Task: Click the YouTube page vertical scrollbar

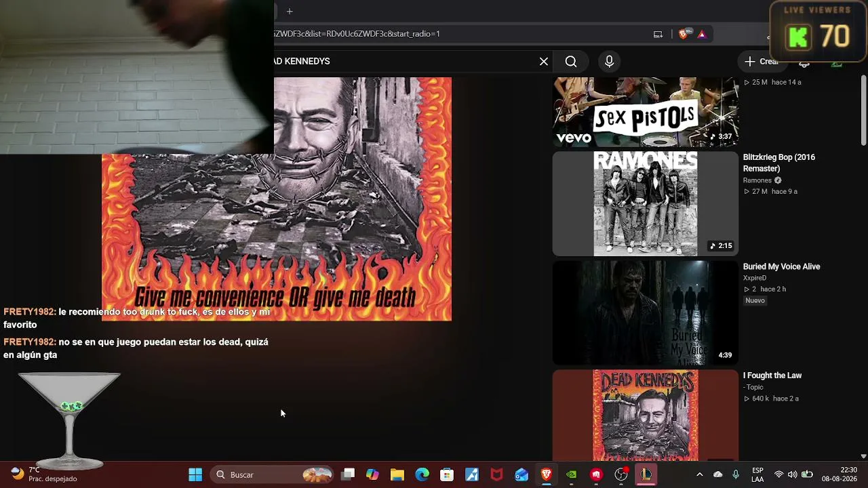Action: (863, 110)
